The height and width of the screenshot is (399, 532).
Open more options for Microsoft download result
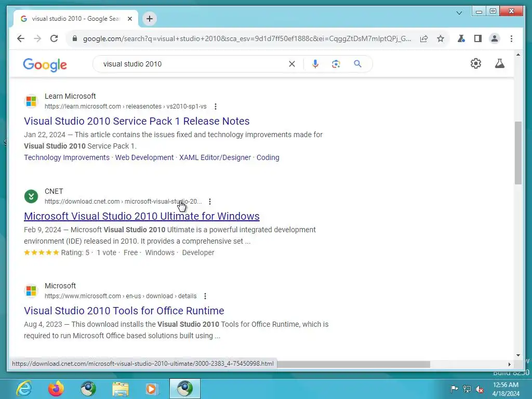click(x=205, y=296)
